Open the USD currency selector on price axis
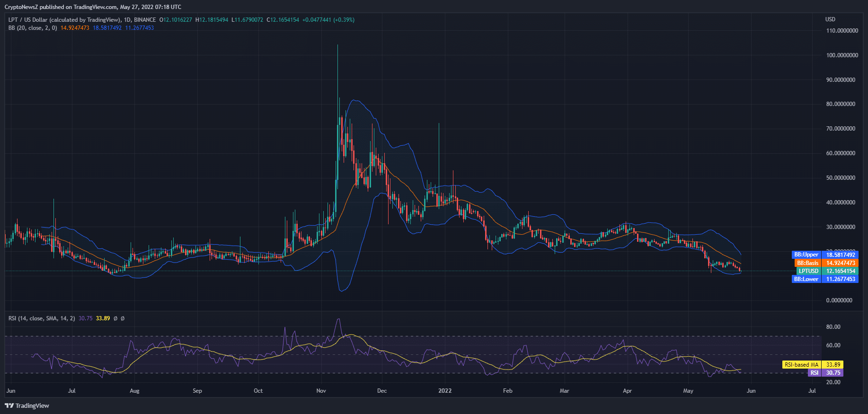Viewport: 868px width, 414px height. 830,19
